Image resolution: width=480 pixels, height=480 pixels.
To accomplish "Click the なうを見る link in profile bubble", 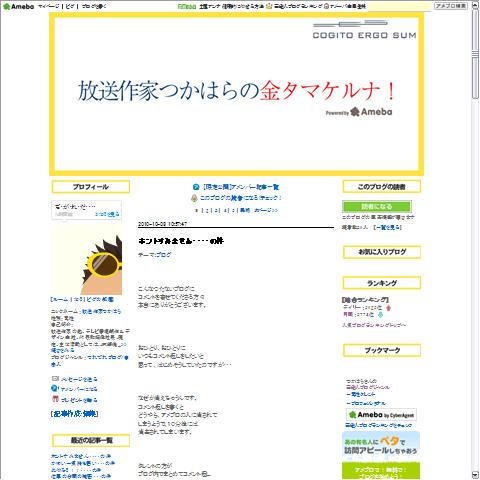I will [x=107, y=214].
